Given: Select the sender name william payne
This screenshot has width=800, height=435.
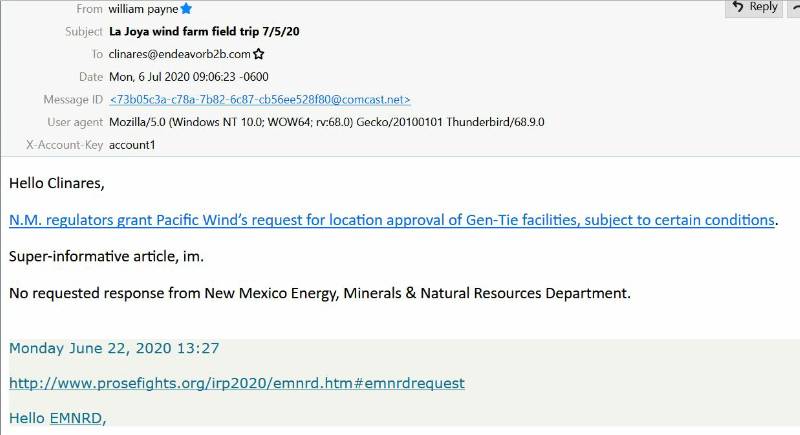Looking at the screenshot, I should 143,9.
